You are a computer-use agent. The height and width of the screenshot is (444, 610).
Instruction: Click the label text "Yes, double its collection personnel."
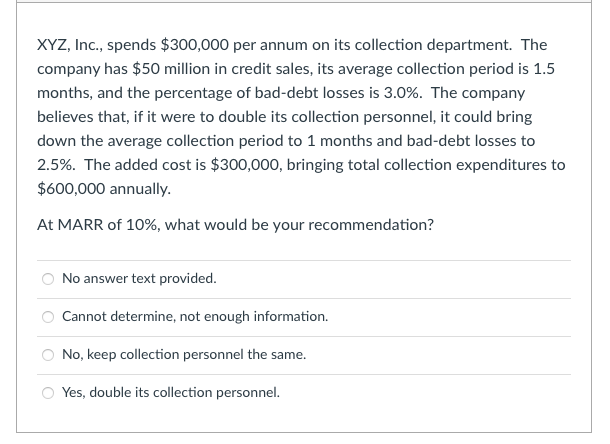point(171,393)
